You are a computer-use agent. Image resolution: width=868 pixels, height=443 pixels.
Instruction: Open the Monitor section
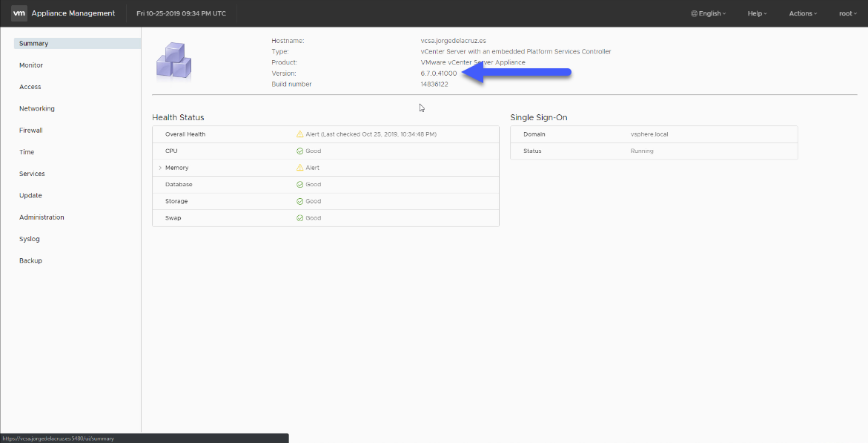click(31, 65)
